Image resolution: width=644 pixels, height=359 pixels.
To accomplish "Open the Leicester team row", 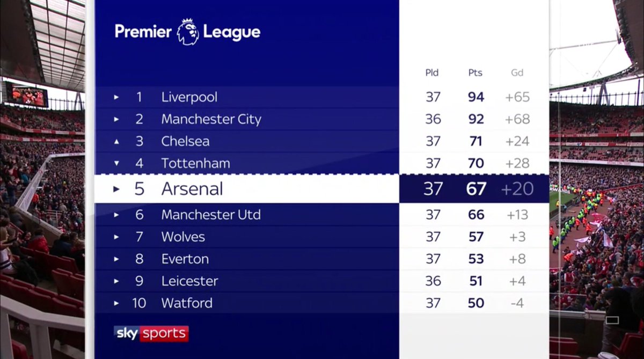I will click(189, 281).
